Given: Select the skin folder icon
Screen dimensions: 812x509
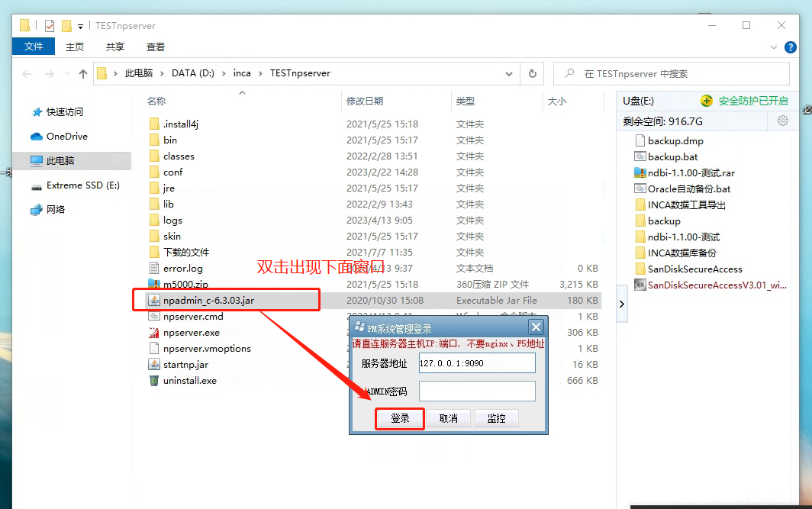Looking at the screenshot, I should coord(154,236).
